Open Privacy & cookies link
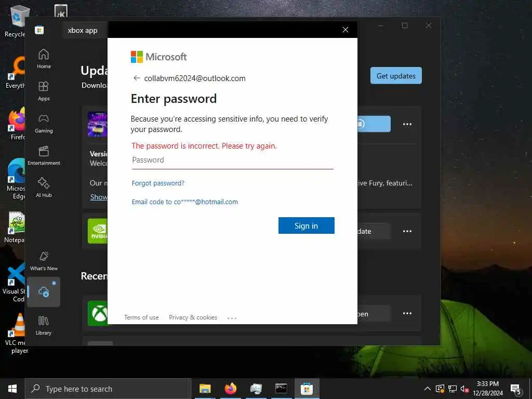Image resolution: width=532 pixels, height=399 pixels. (x=193, y=317)
